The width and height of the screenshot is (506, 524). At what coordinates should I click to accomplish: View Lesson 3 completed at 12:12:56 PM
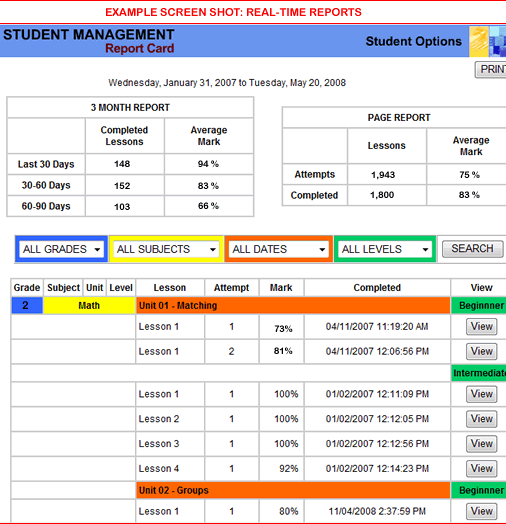pyautogui.click(x=482, y=444)
